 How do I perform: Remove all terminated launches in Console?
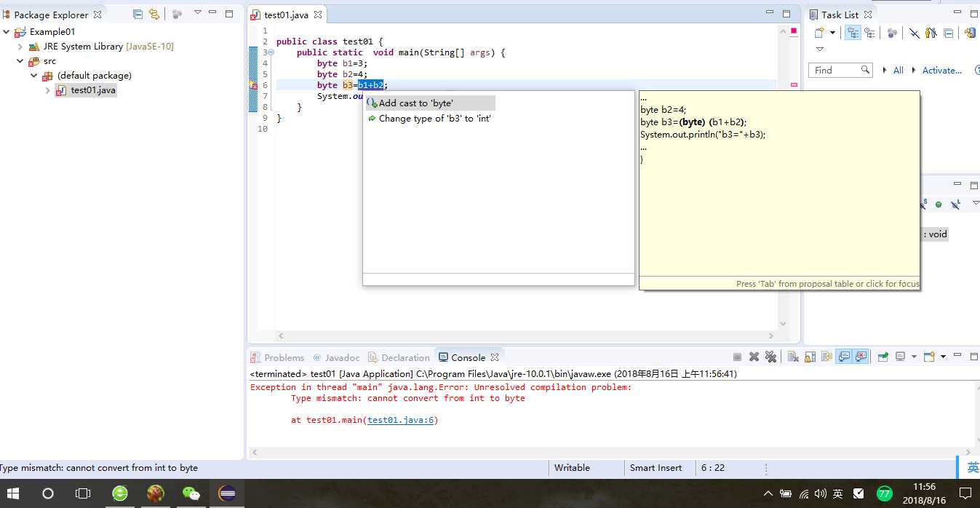pyautogui.click(x=770, y=357)
